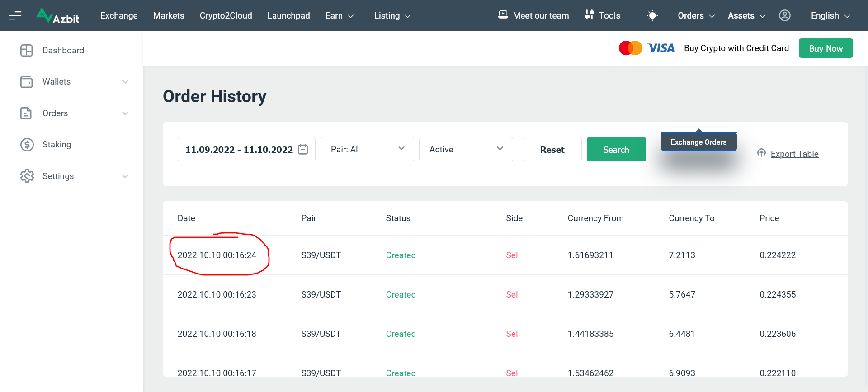
Task: Click the Dashboard sidebar icon
Action: point(27,51)
